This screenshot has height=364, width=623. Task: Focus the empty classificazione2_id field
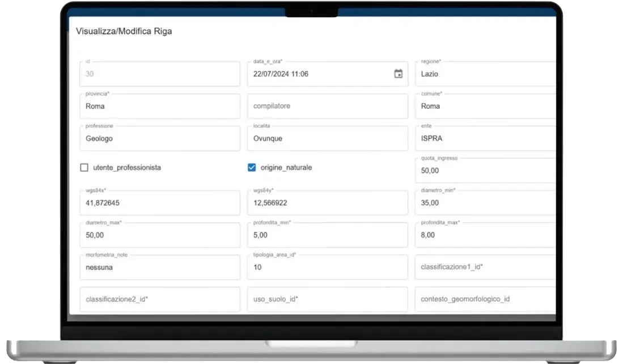[x=160, y=299]
